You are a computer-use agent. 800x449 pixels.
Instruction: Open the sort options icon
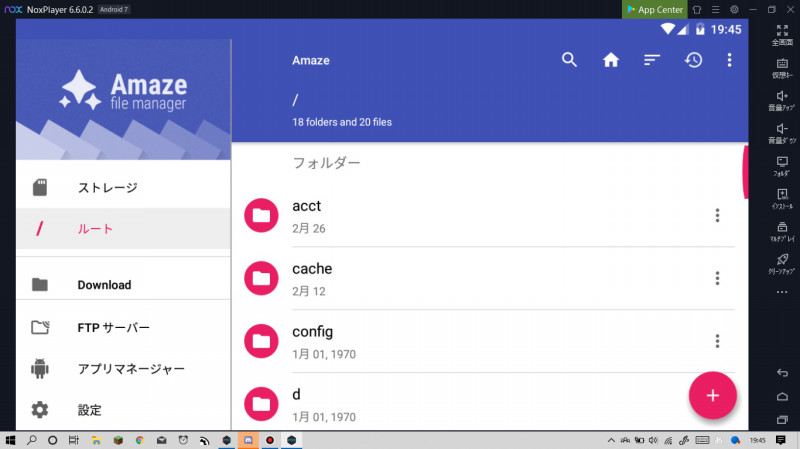[x=652, y=60]
